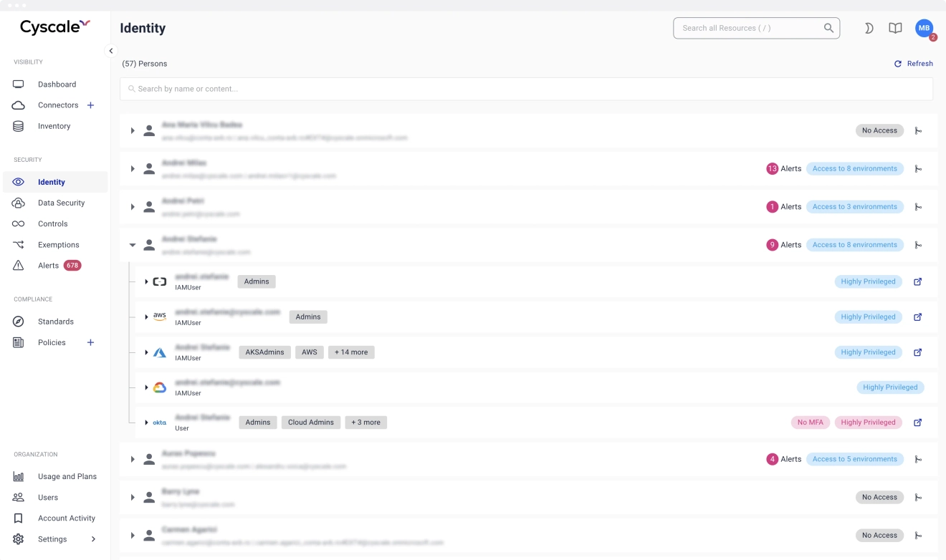Click the Google Cloud icon for andrei.stefanie@cyscale.com
Viewport: 946px width, 560px height.
159,387
